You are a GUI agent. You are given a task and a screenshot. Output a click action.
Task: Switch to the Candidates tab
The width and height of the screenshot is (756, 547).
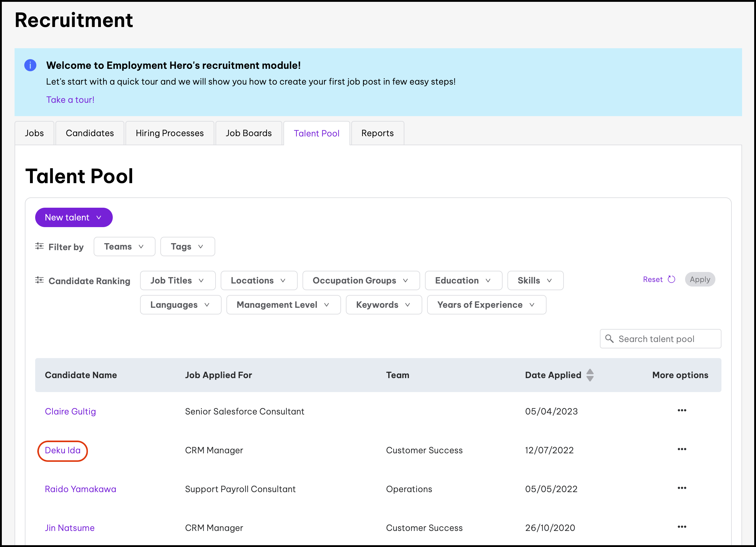(90, 133)
